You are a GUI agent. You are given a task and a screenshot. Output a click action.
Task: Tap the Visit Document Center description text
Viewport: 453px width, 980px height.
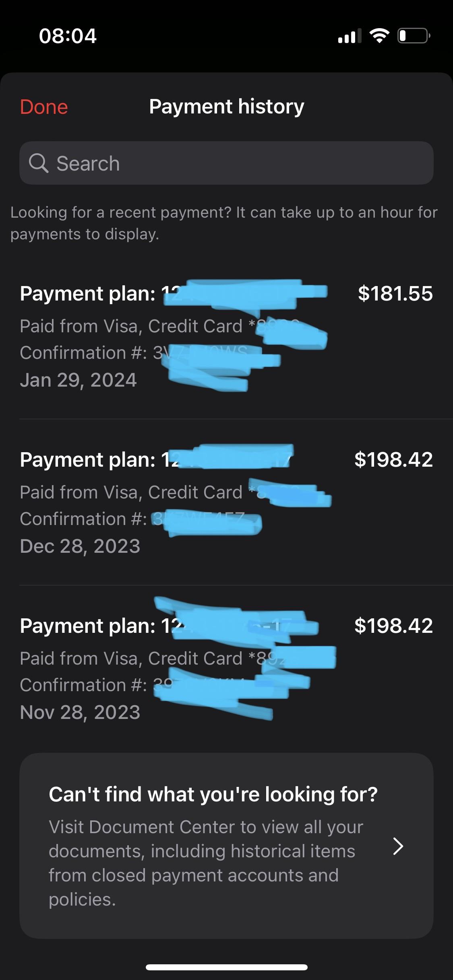[206, 863]
